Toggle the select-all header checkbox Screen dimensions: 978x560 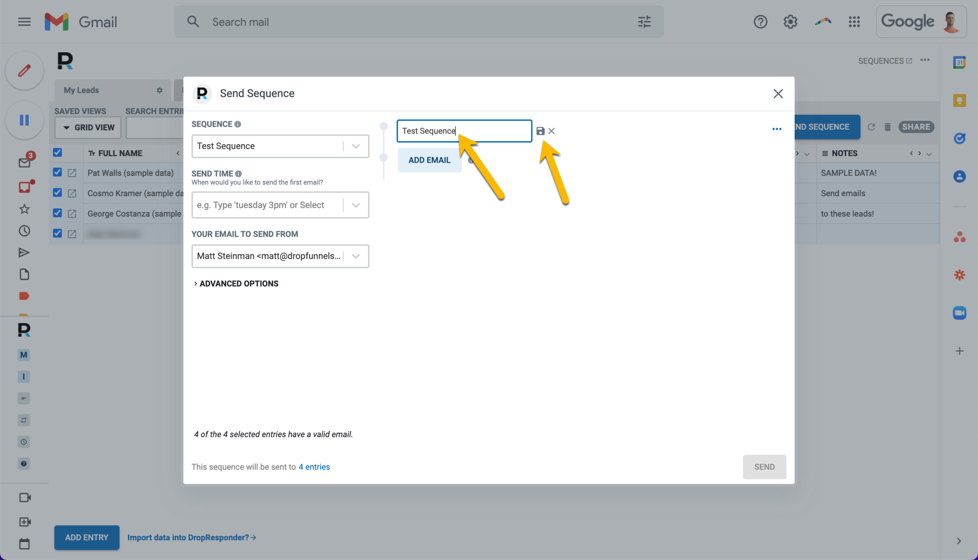point(57,153)
